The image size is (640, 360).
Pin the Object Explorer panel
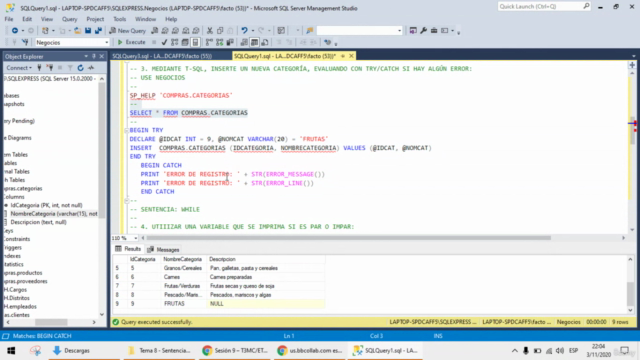coord(94,56)
